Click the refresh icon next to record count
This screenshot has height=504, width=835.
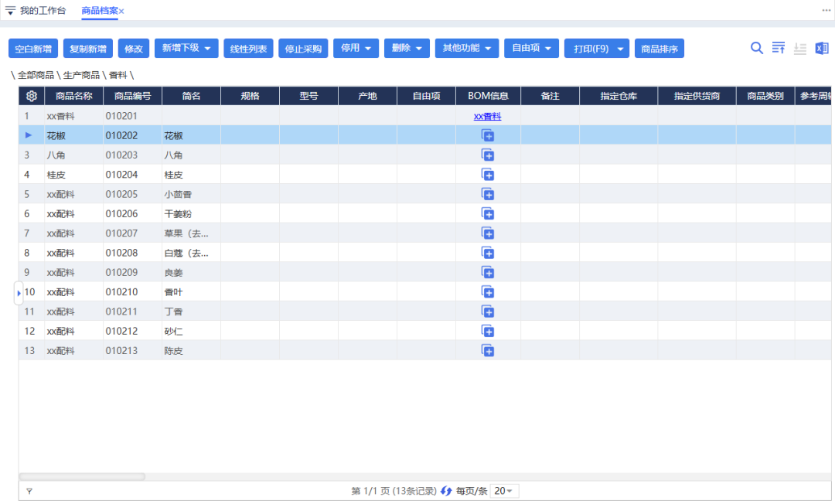coord(446,490)
